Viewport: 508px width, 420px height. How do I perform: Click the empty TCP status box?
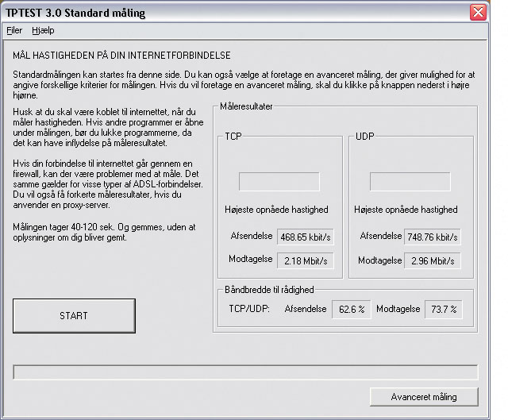279,182
